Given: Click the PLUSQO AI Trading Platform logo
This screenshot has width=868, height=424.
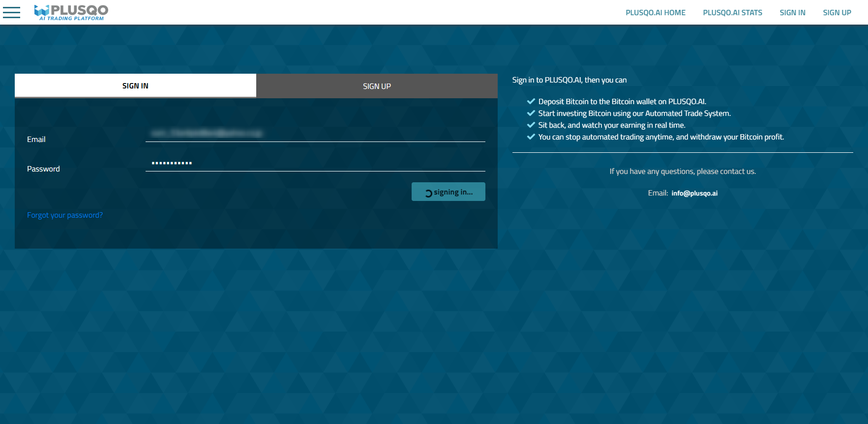Looking at the screenshot, I should (71, 12).
